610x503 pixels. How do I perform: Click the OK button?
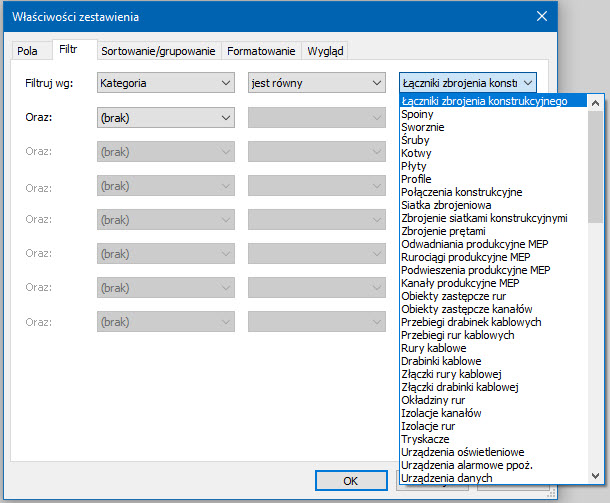[x=350, y=480]
